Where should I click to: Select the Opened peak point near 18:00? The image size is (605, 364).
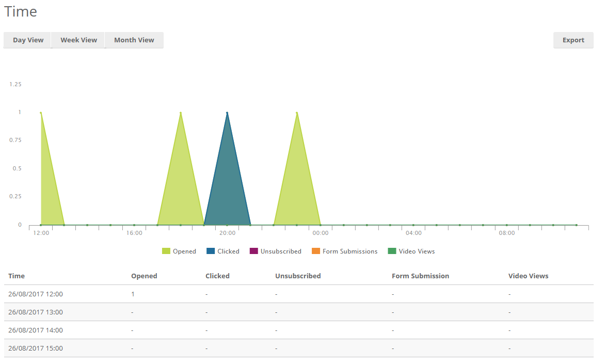pos(181,113)
